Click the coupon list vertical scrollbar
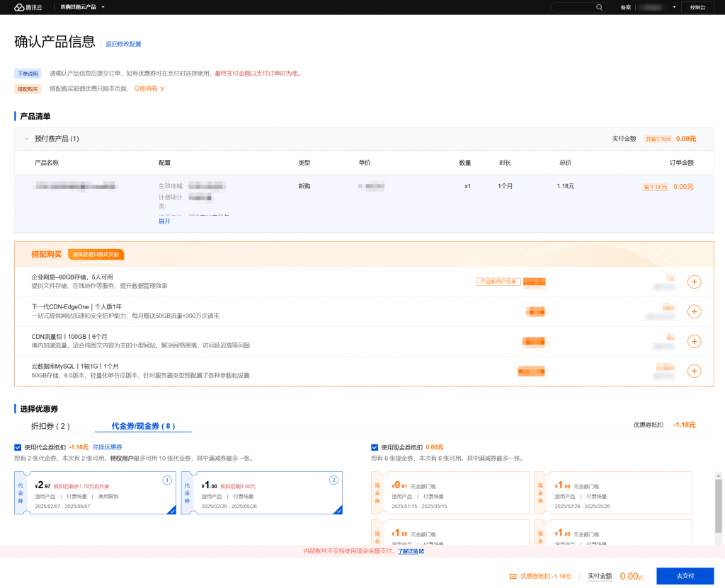 pos(718,505)
